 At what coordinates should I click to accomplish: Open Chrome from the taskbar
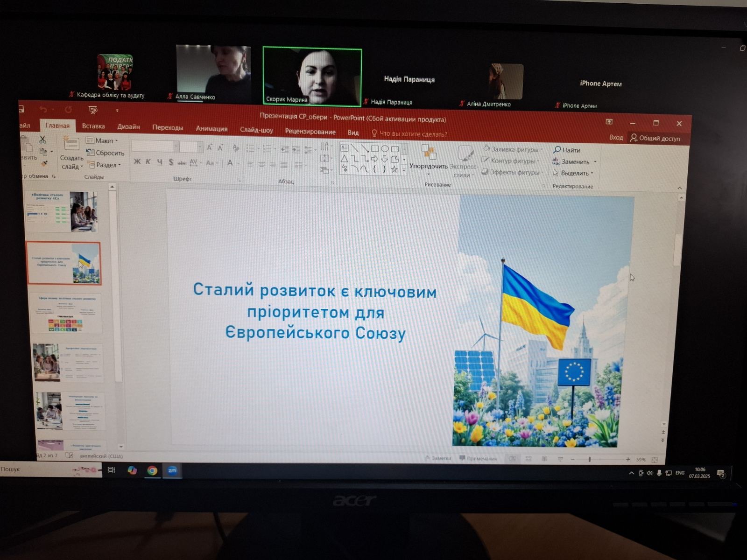pyautogui.click(x=152, y=470)
